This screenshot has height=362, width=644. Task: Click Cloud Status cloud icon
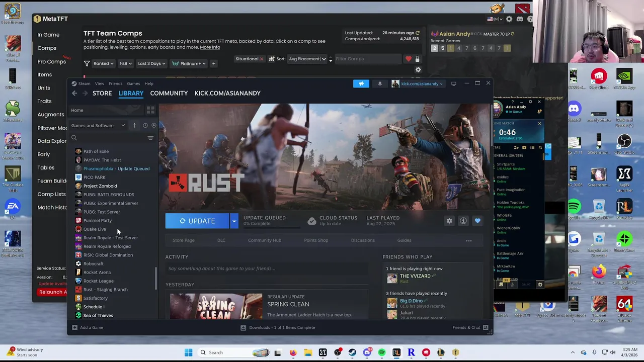[311, 221]
